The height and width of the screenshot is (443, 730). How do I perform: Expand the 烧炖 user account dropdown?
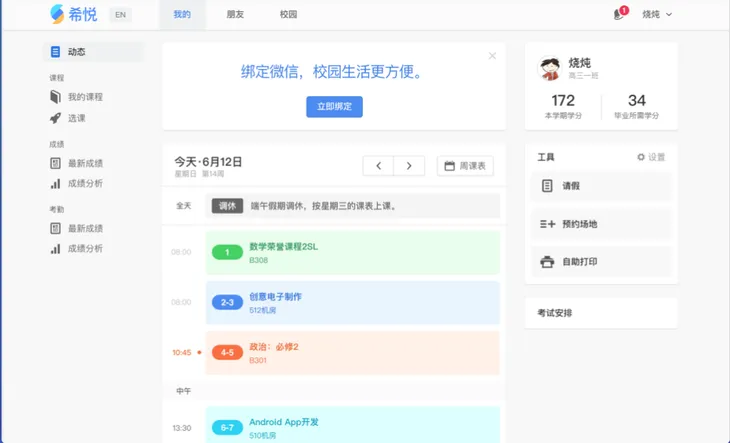pos(657,15)
